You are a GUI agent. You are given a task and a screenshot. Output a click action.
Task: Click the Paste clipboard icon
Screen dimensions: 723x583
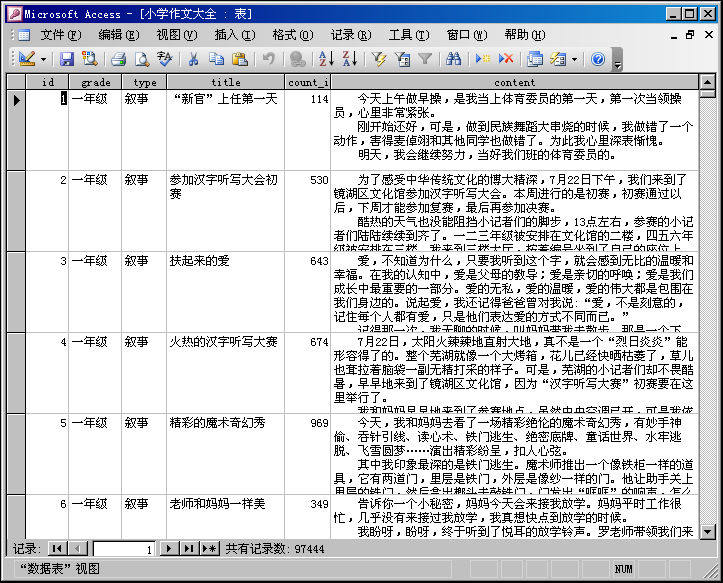coord(240,59)
